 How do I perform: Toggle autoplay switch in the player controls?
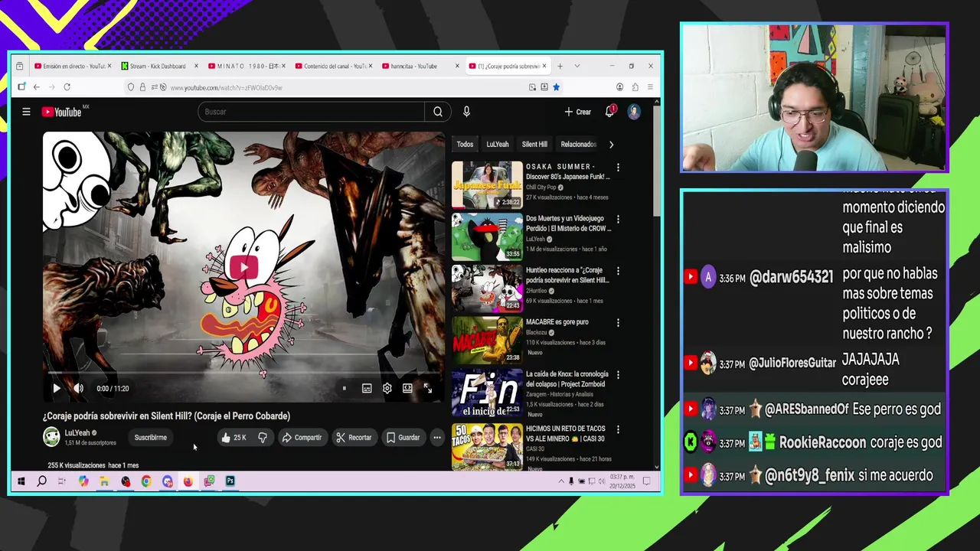[345, 389]
